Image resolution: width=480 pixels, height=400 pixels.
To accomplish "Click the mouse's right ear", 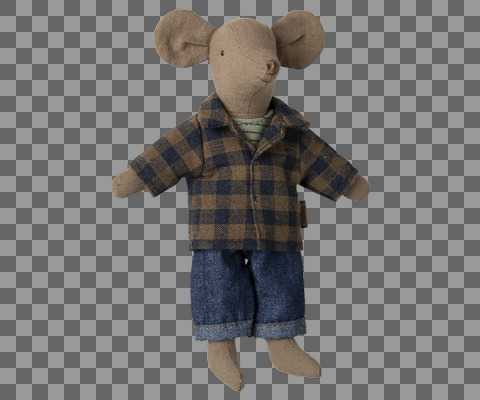I will point(298,39).
